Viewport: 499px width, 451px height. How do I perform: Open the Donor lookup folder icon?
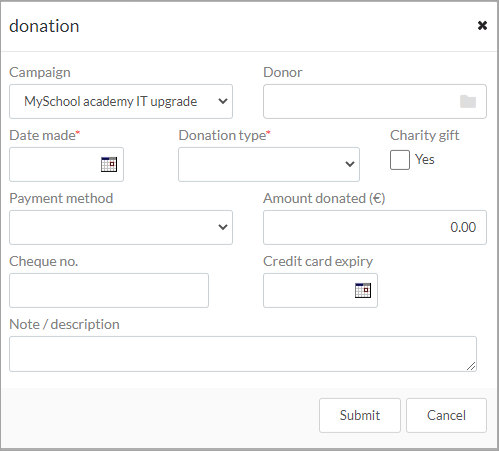tap(468, 102)
